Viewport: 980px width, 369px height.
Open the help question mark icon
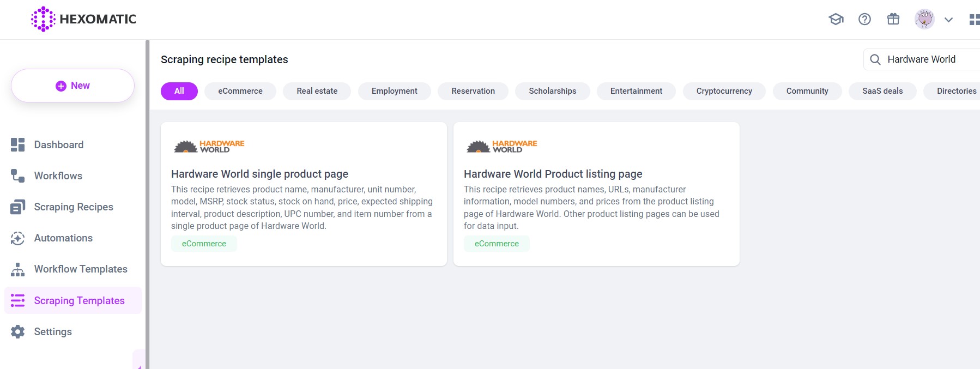pyautogui.click(x=864, y=20)
